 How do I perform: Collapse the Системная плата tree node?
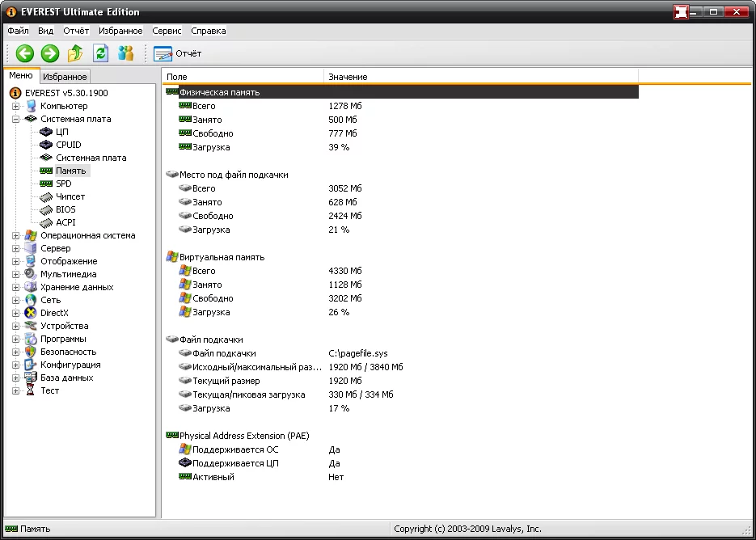point(15,119)
